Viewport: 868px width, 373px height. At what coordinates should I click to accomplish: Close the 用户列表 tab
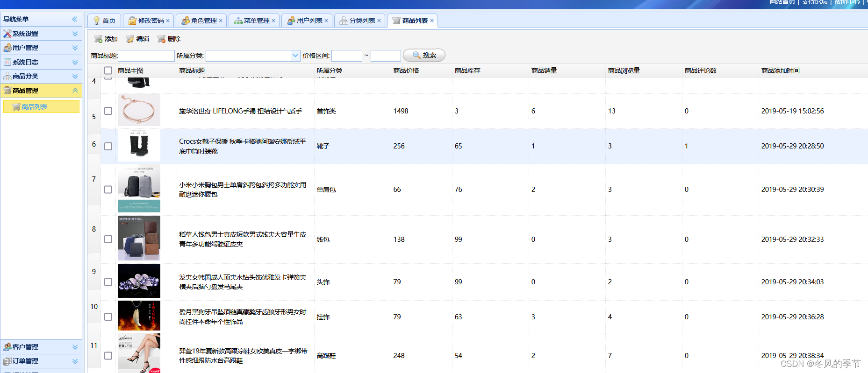coord(326,21)
